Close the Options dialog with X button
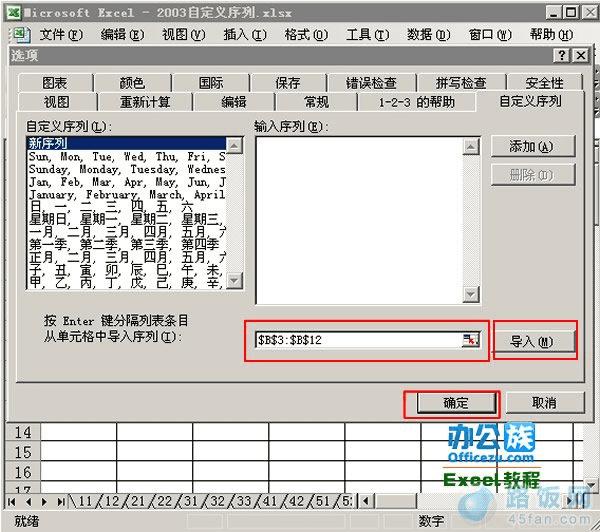600x532 pixels. 581,56
